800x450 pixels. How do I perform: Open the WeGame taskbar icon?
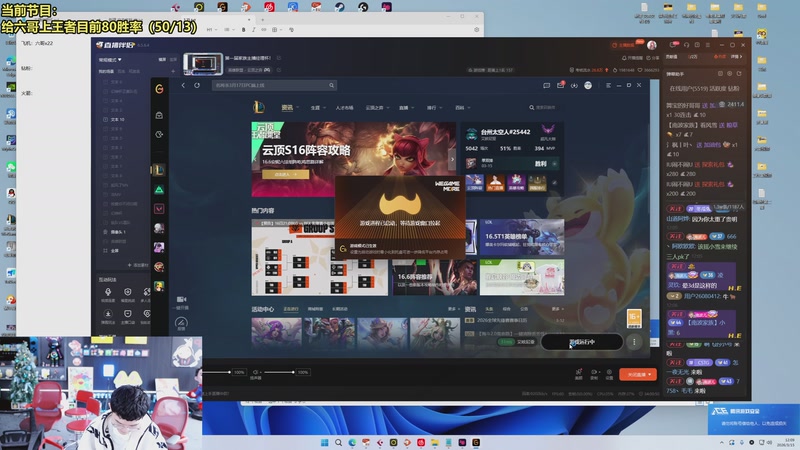tap(476, 442)
